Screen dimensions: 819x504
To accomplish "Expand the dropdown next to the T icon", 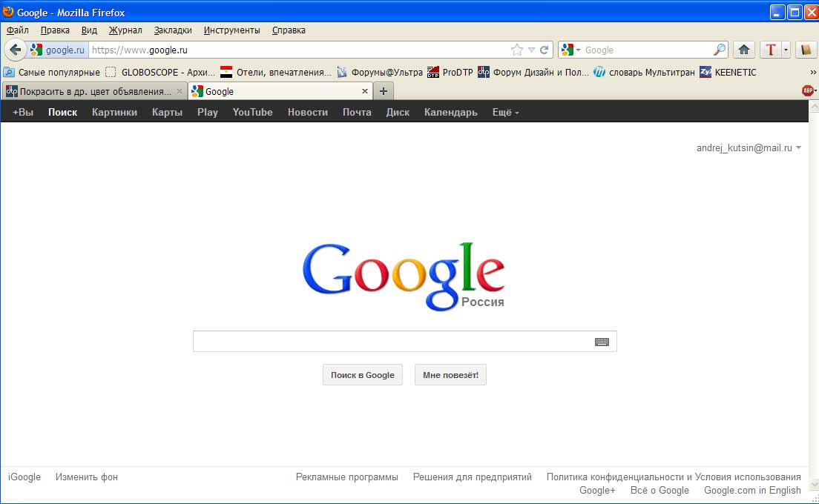I will (x=786, y=50).
